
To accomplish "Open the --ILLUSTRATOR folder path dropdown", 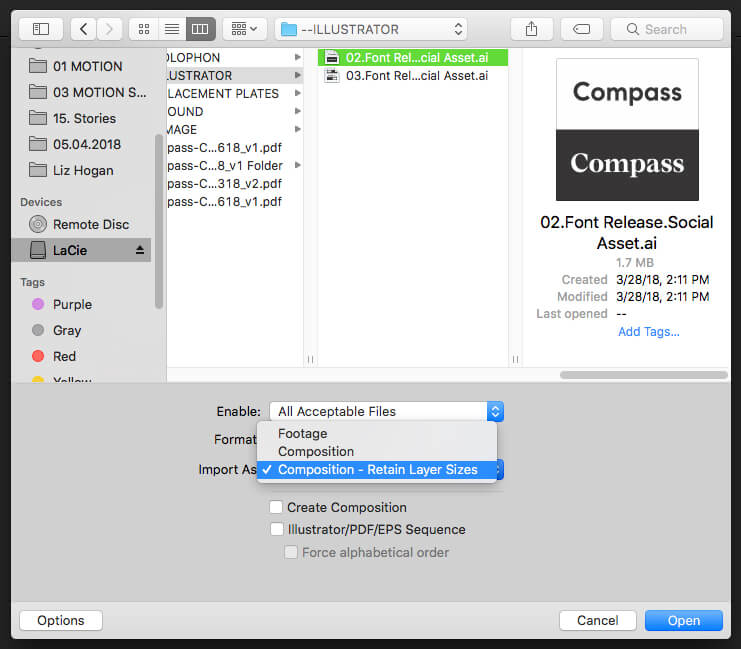I will (x=371, y=29).
